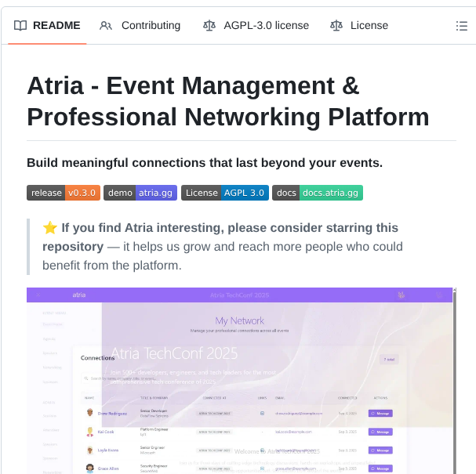Open the demo atria.gg badge
The width and height of the screenshot is (476, 474).
(140, 193)
